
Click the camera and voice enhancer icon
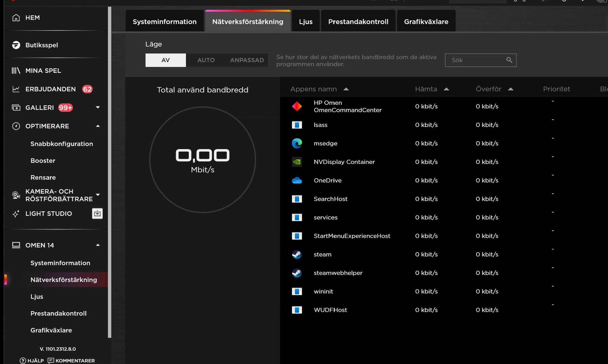[x=16, y=195]
